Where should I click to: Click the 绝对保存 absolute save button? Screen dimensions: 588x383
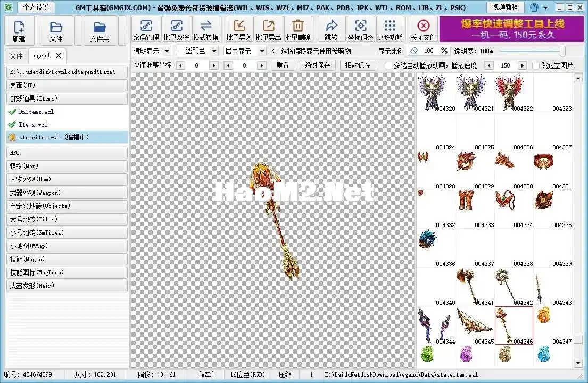pos(317,65)
